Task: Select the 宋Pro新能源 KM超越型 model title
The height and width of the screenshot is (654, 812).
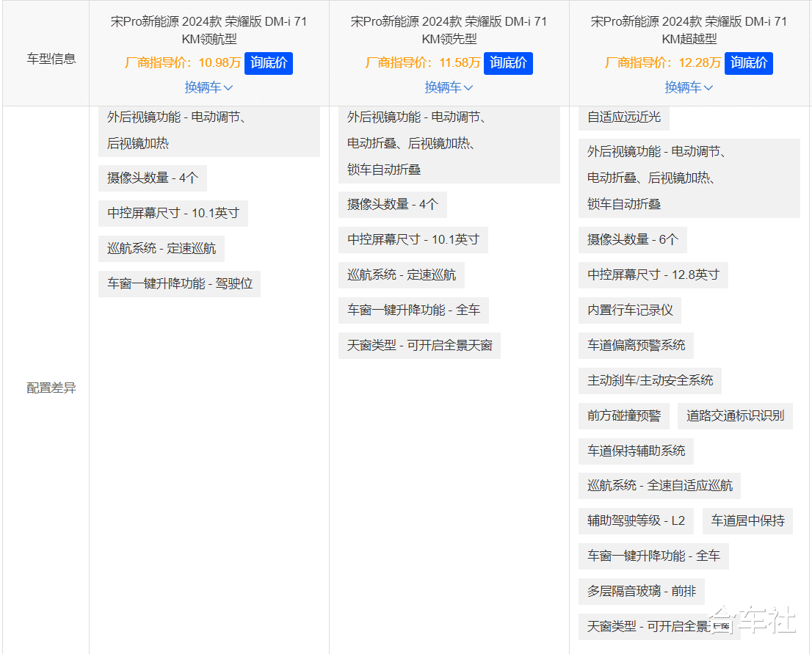Action: [689, 30]
